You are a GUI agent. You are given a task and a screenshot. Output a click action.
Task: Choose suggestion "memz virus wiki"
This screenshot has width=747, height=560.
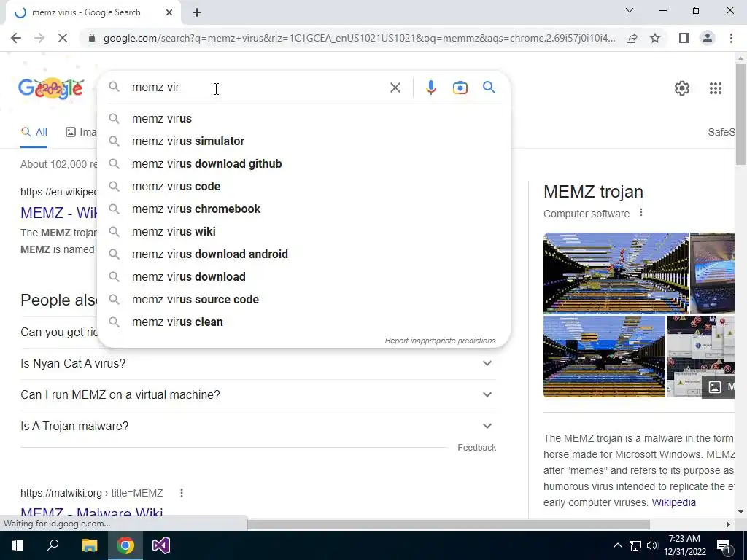303,231
